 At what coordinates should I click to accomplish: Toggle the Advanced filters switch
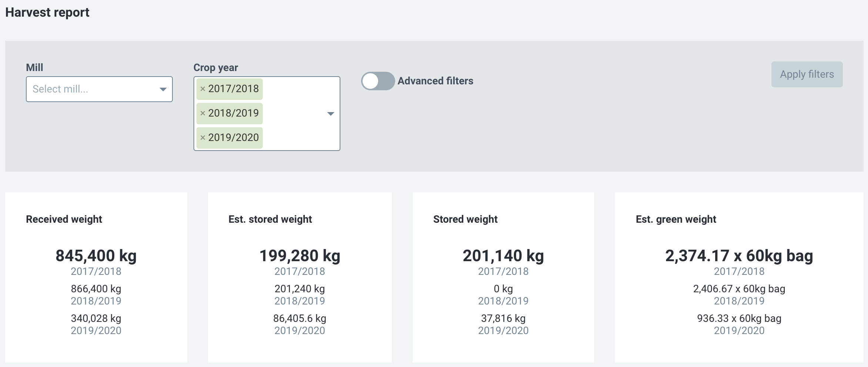[x=378, y=81]
